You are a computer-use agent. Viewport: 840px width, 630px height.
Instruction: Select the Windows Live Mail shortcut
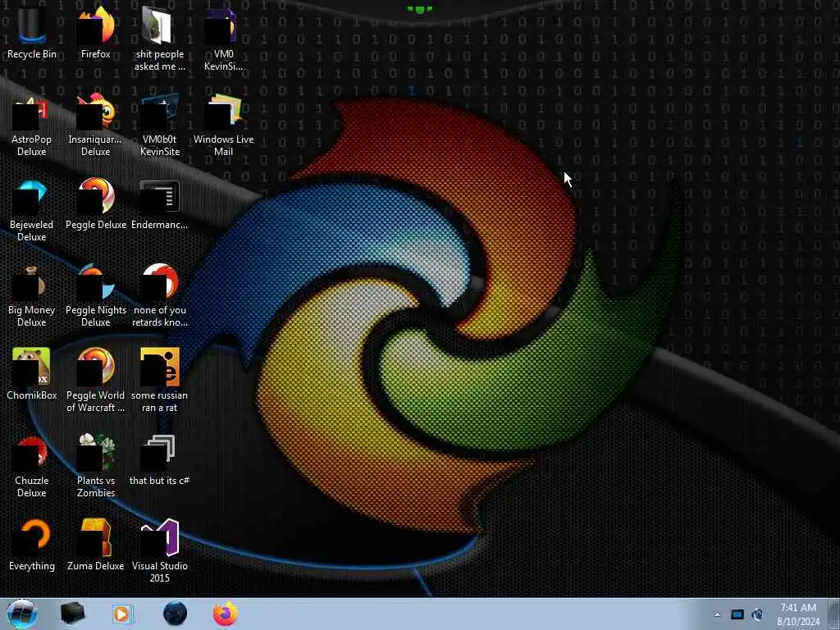click(x=223, y=126)
